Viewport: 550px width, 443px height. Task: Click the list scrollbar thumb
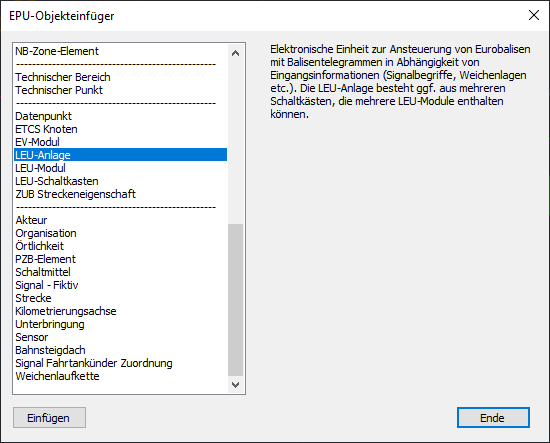(x=236, y=300)
